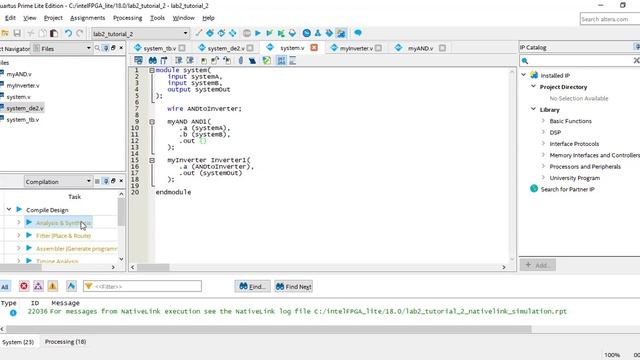Click the messages horizontal scrollbar
This screenshot has height=360, width=640.
pos(269,329)
